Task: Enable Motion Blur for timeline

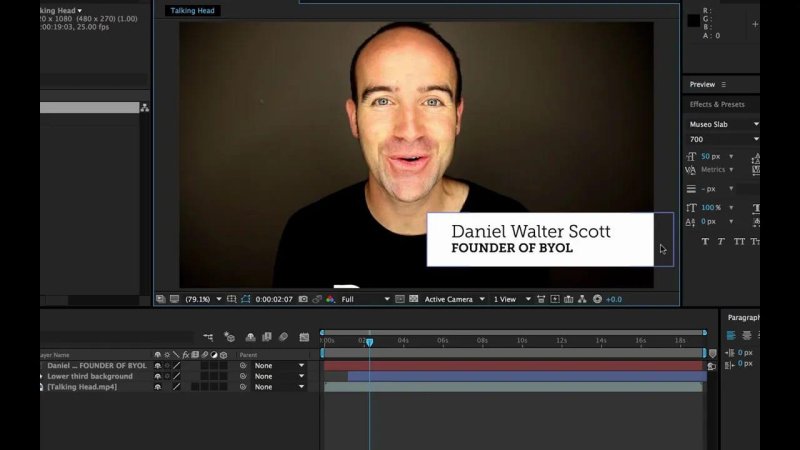Action: click(x=284, y=337)
